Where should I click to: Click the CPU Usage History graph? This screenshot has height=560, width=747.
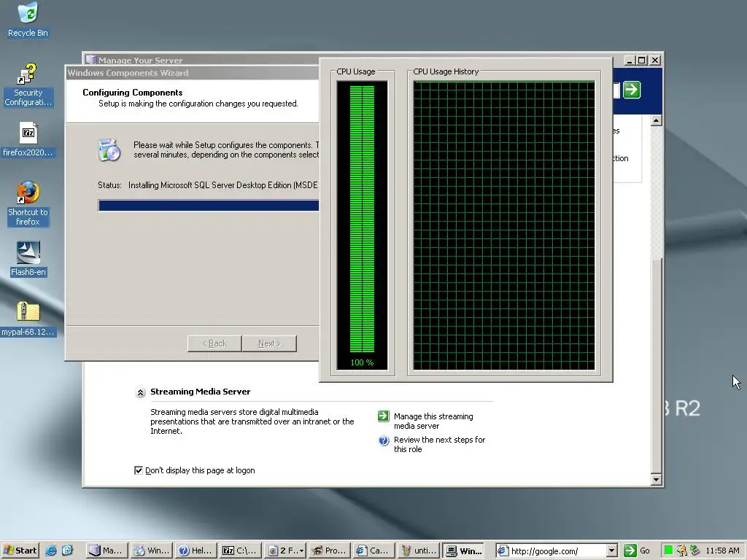[504, 225]
